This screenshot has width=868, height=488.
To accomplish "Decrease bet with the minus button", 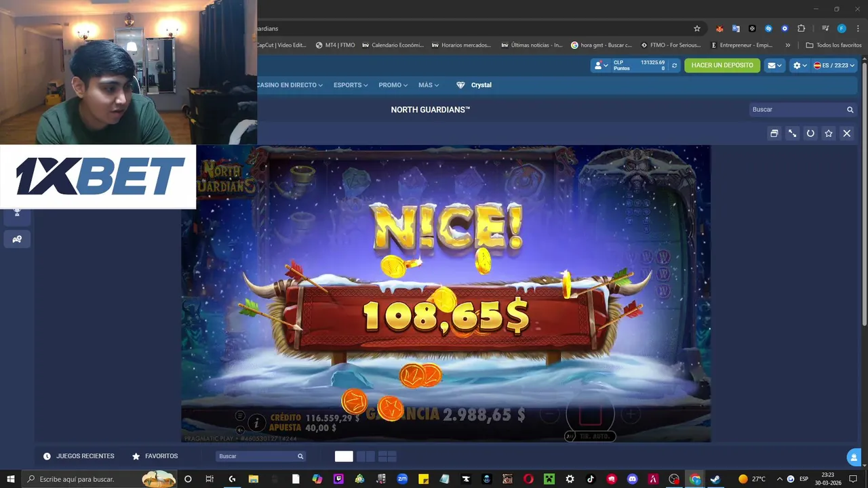I will (x=550, y=414).
